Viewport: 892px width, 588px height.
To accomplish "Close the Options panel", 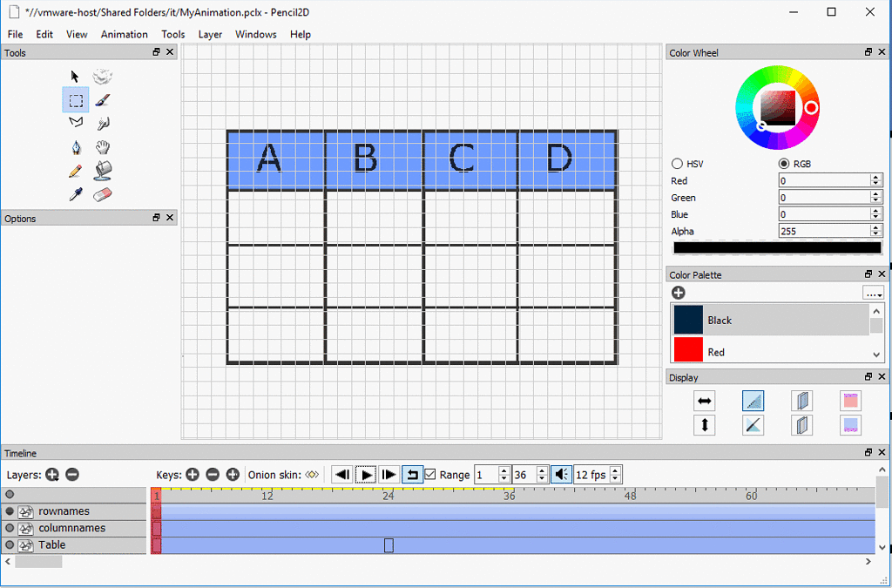I will [170, 218].
